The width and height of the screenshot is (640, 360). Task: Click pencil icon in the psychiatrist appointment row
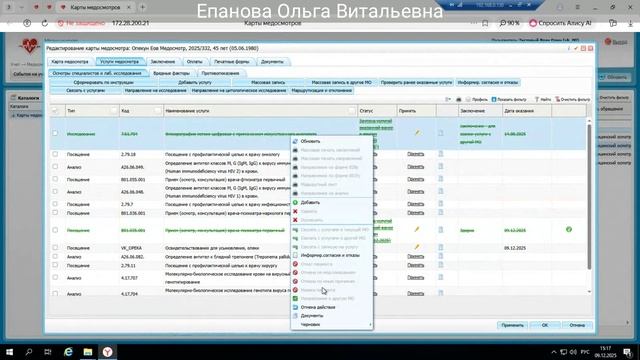coord(417,230)
